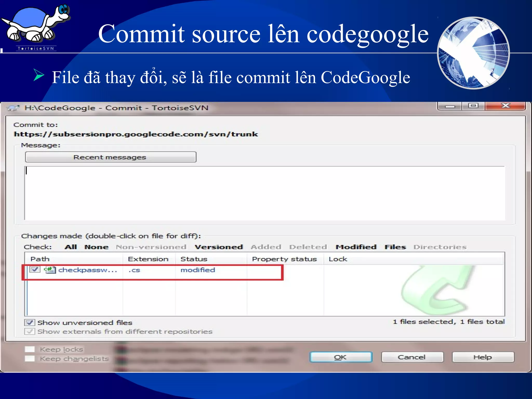The width and height of the screenshot is (532, 399).
Task: Check All files link
Action: 71,247
